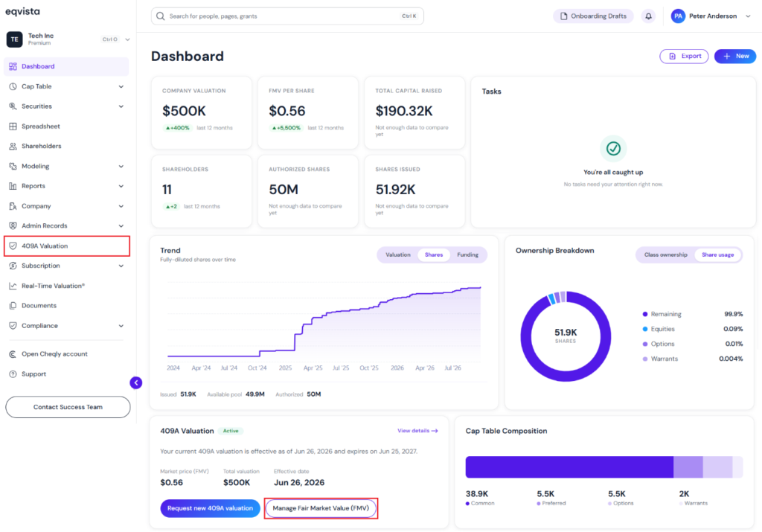Viewport: 762px width, 532px height.
Task: Click the Company icon in sidebar
Action: [x=13, y=206]
